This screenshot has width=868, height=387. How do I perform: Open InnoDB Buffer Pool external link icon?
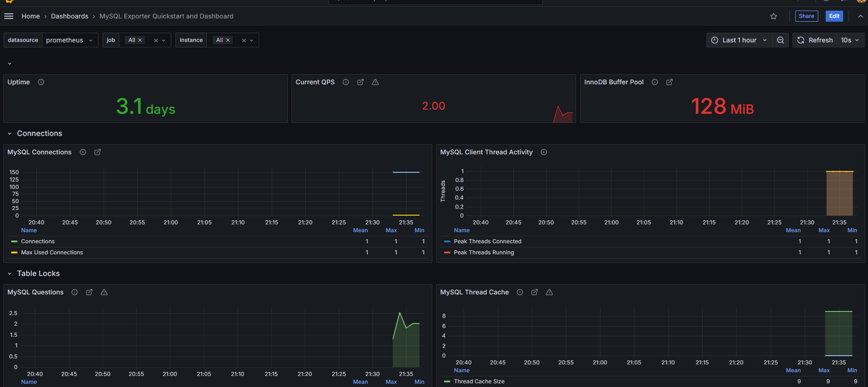coord(670,82)
